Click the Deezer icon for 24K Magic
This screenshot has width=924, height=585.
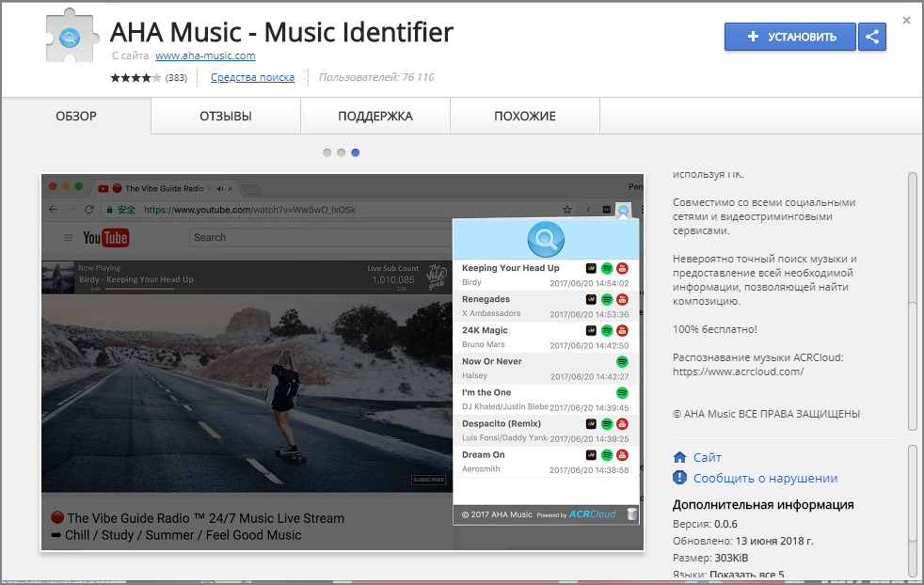coord(591,330)
